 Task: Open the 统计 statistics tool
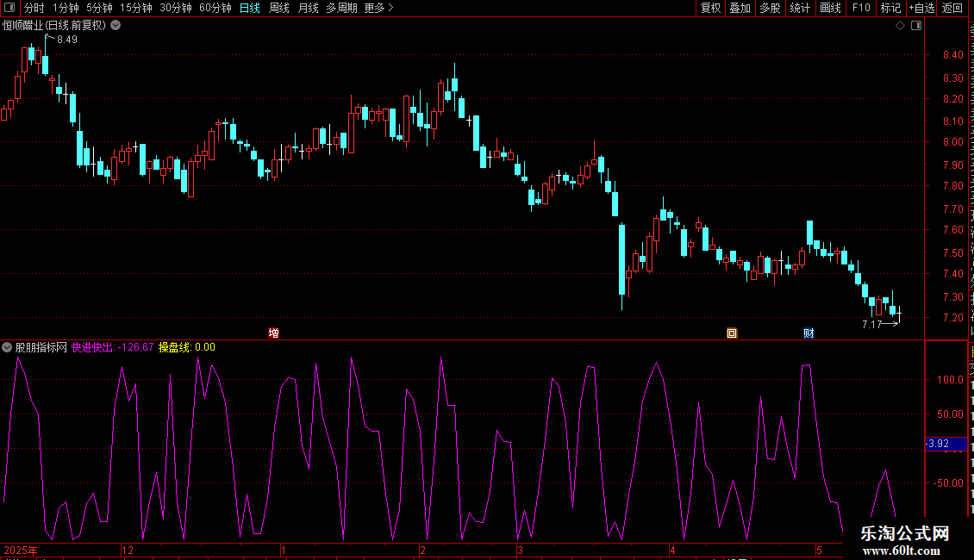799,8
